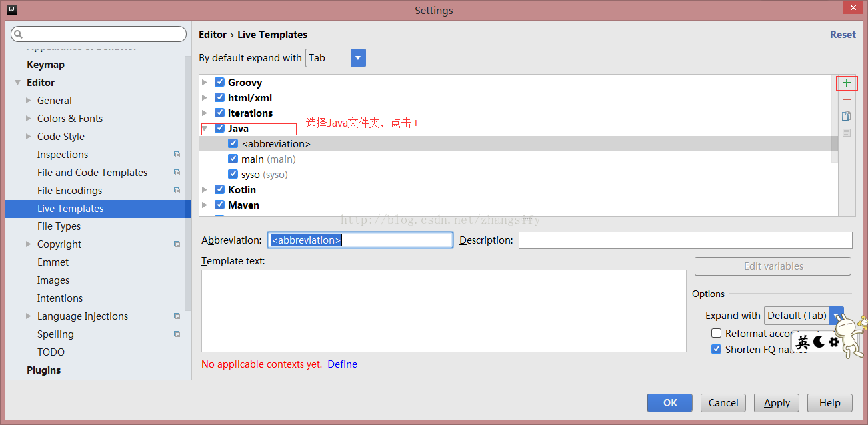Uncheck the Kotlin group checkbox
Screen dimensions: 868x425
(x=219, y=189)
